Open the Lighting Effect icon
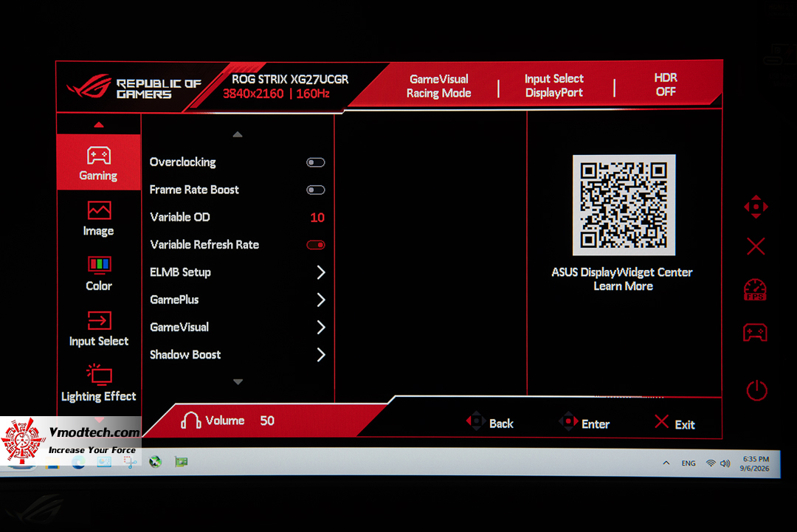This screenshot has width=797, height=532. pyautogui.click(x=99, y=374)
